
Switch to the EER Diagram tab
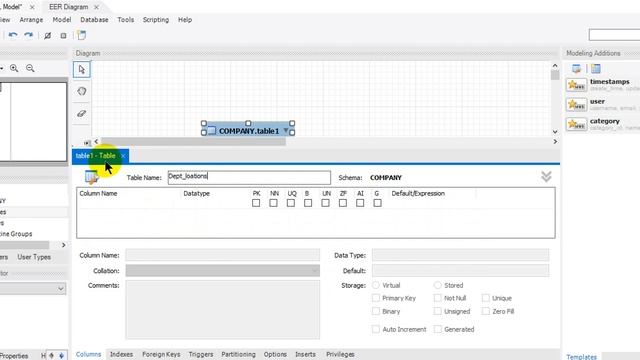point(69,7)
